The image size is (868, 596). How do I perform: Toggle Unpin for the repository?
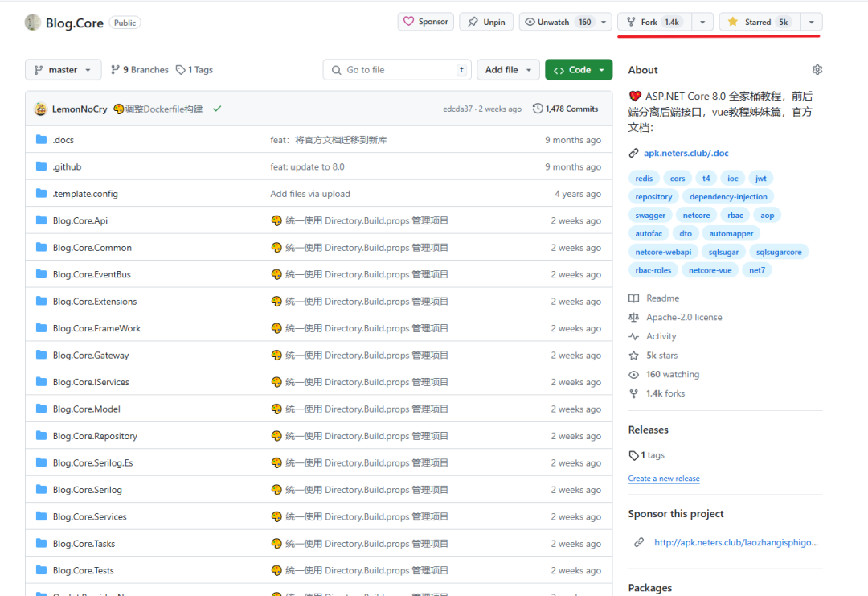(x=486, y=22)
